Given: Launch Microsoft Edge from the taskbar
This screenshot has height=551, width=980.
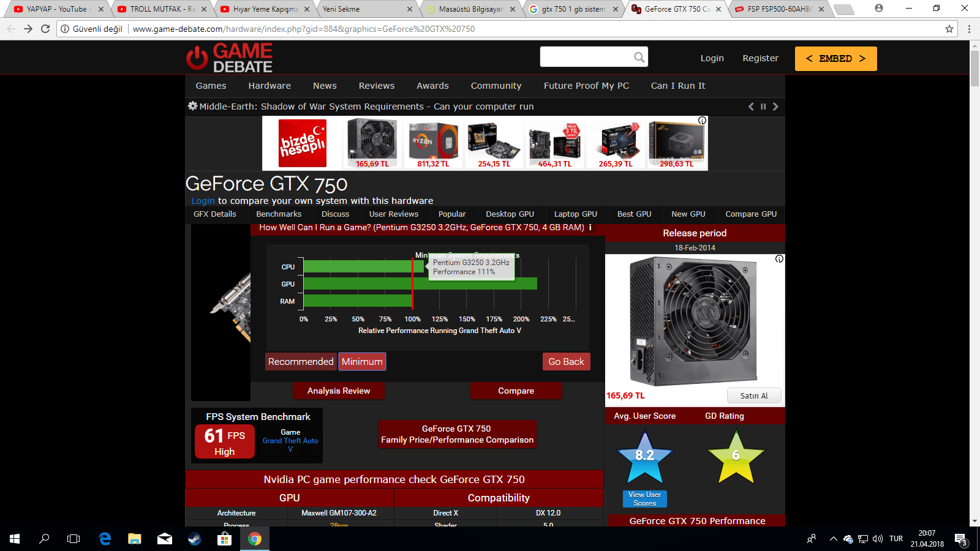Looking at the screenshot, I should [105, 539].
